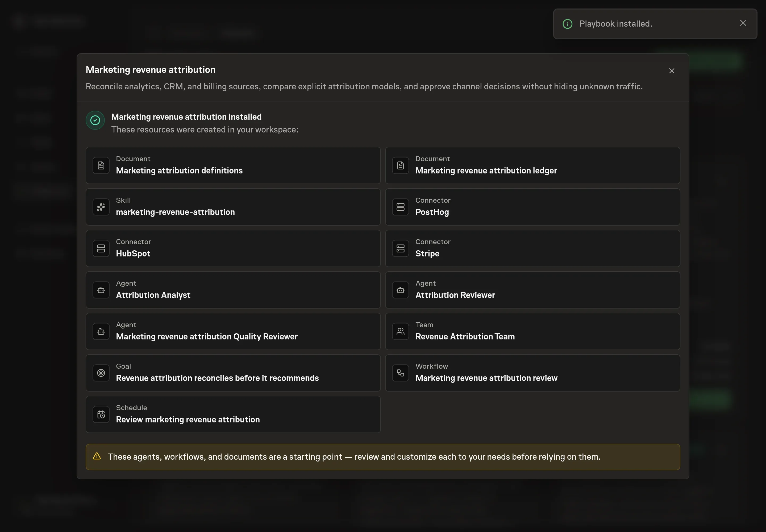Click the HubSpot connector icon
This screenshot has height=532, width=766.
pyautogui.click(x=101, y=248)
